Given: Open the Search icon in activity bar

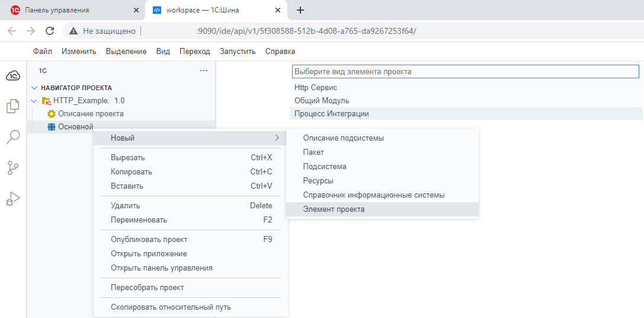Looking at the screenshot, I should [13, 137].
